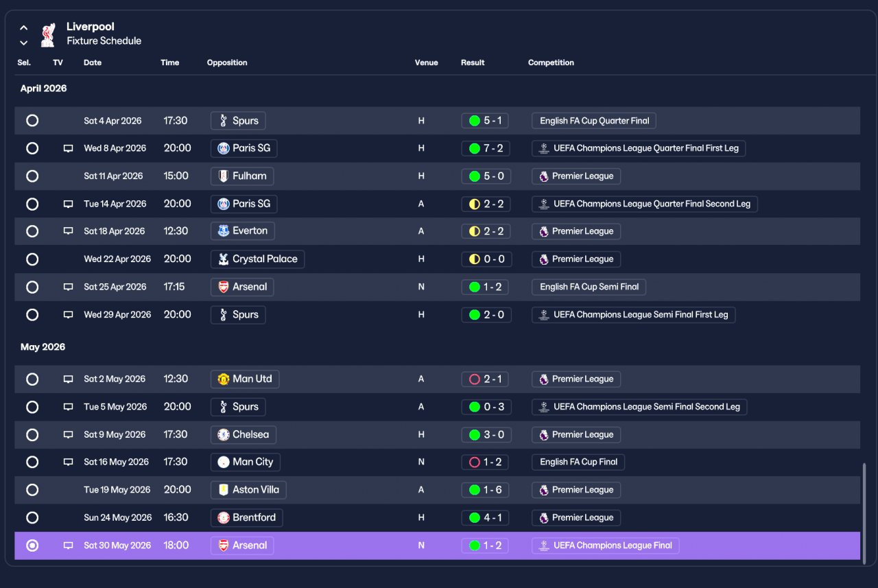Click TV icon on Sat 25 Apr Arsenal row
This screenshot has height=588, width=878.
[x=68, y=287]
